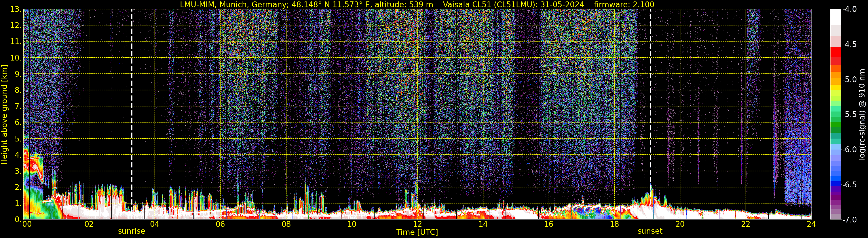This screenshot has width=868, height=238.
Task: Click the height tick label '7.'
Action: point(18,107)
